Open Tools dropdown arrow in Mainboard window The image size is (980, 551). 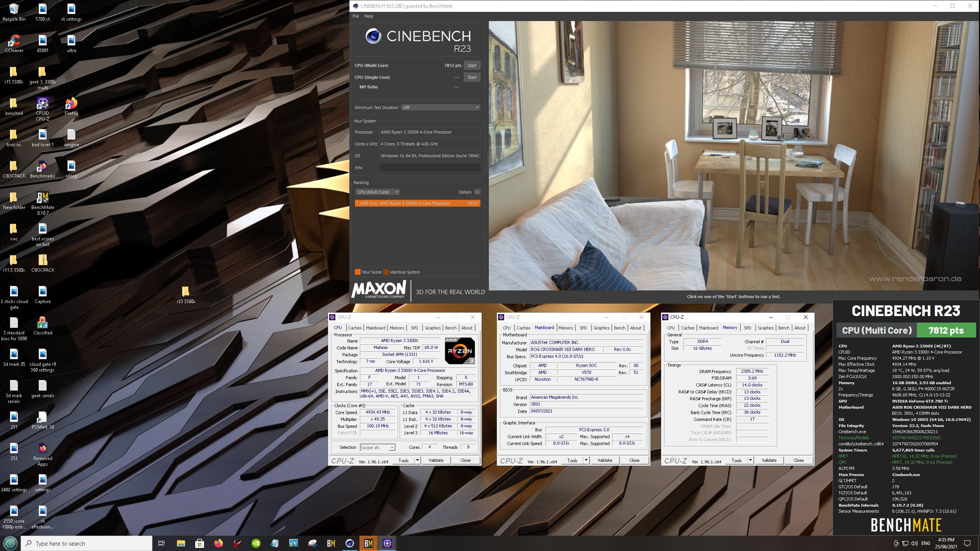586,460
